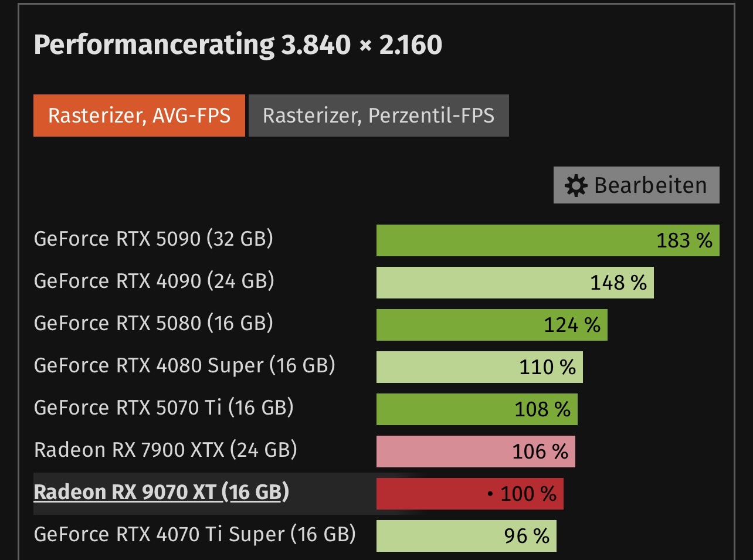Select the Rasterizer, Perzentil-FPS tab
This screenshot has height=560, width=753.
[x=378, y=116]
